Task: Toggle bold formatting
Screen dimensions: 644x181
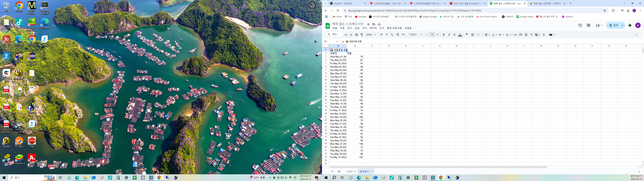Action: point(444,35)
